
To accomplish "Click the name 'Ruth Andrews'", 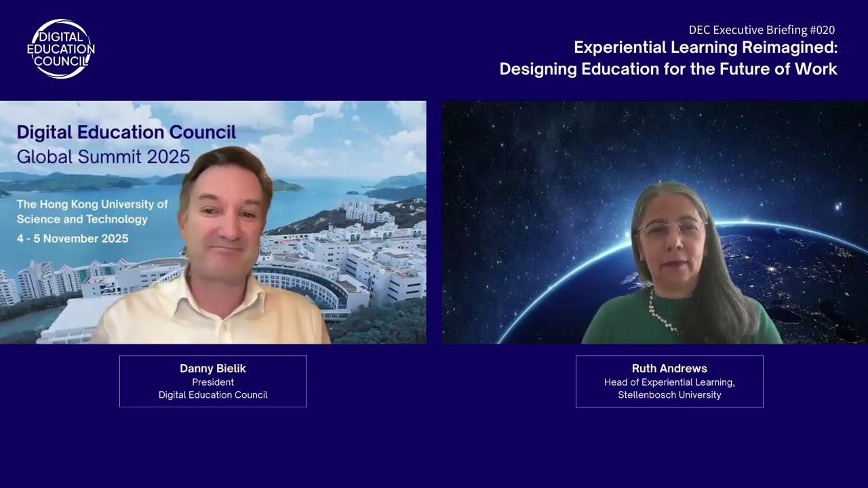I will [669, 369].
